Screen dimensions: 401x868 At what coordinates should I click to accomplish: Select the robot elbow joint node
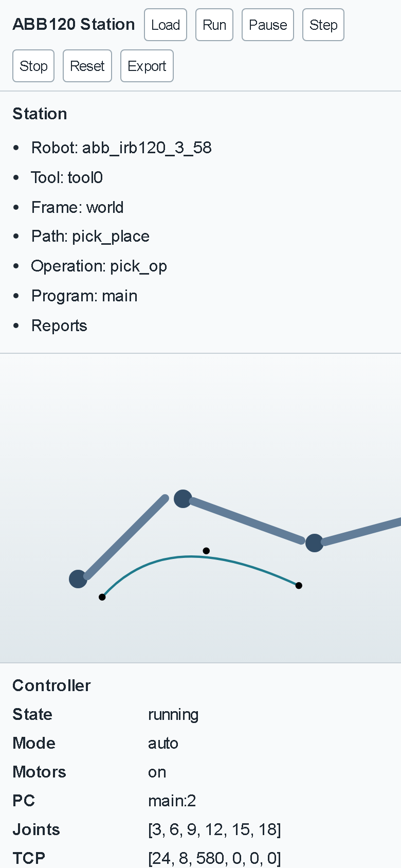point(315,543)
